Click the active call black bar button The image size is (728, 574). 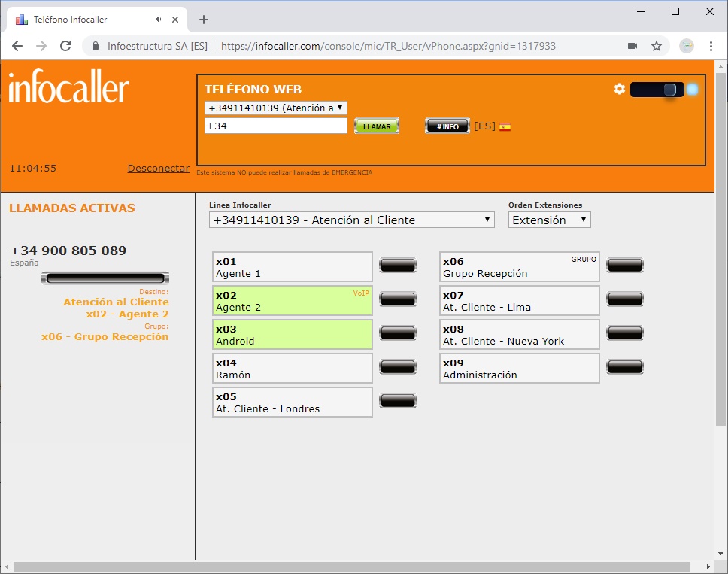coord(105,278)
